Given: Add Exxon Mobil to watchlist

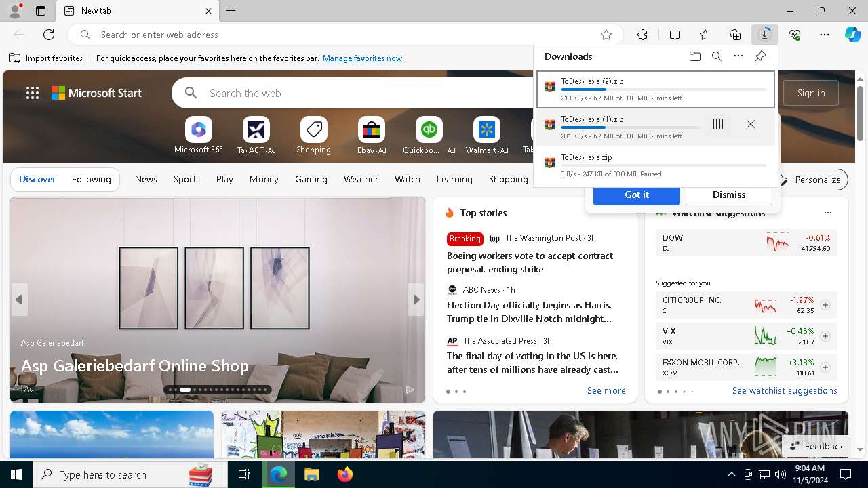Looking at the screenshot, I should point(825,367).
